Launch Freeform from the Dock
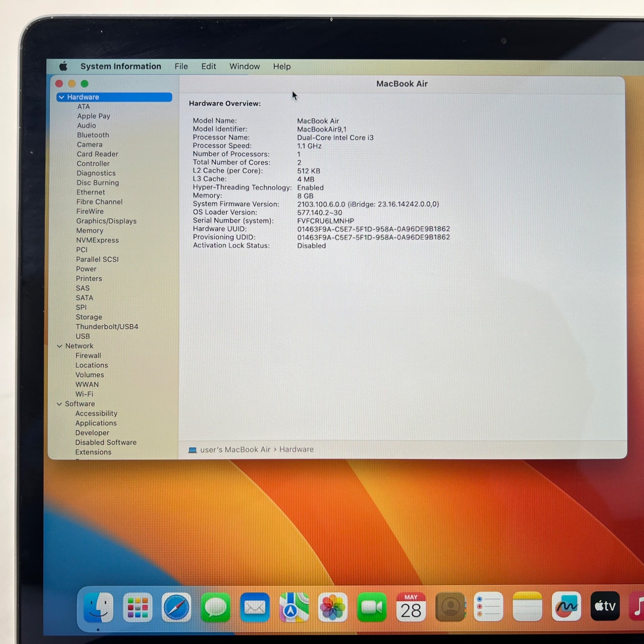The height and width of the screenshot is (644, 644). pos(566,607)
